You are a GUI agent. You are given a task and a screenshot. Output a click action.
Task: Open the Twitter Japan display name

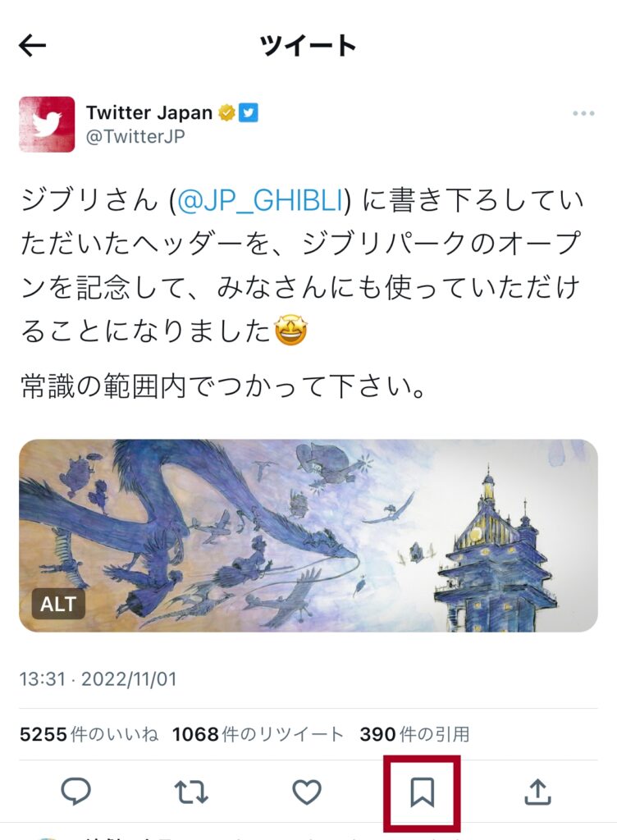(x=149, y=113)
